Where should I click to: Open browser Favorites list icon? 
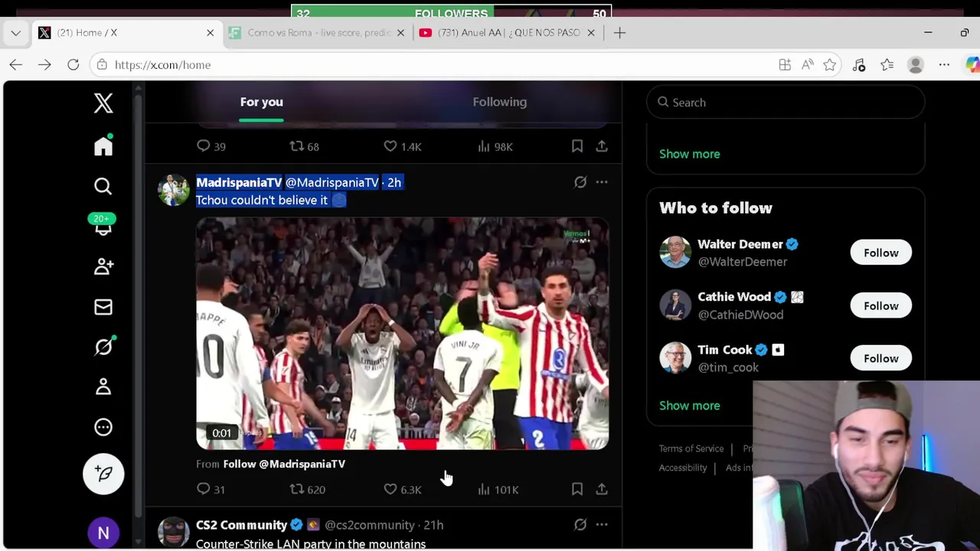(887, 65)
